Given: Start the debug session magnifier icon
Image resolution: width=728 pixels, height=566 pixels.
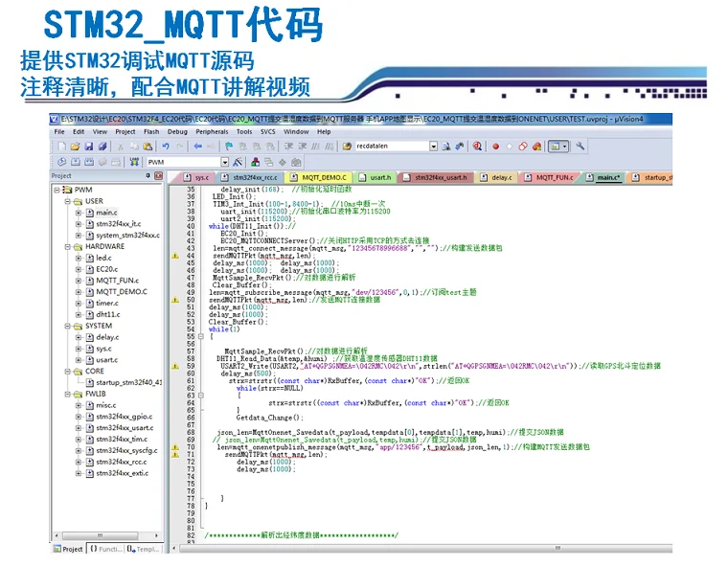Looking at the screenshot, I should (477, 147).
